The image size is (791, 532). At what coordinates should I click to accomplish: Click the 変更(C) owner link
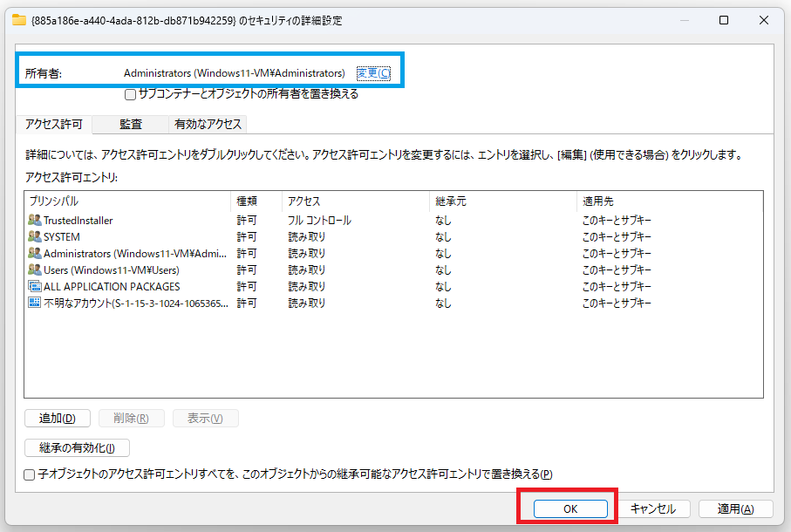373,73
